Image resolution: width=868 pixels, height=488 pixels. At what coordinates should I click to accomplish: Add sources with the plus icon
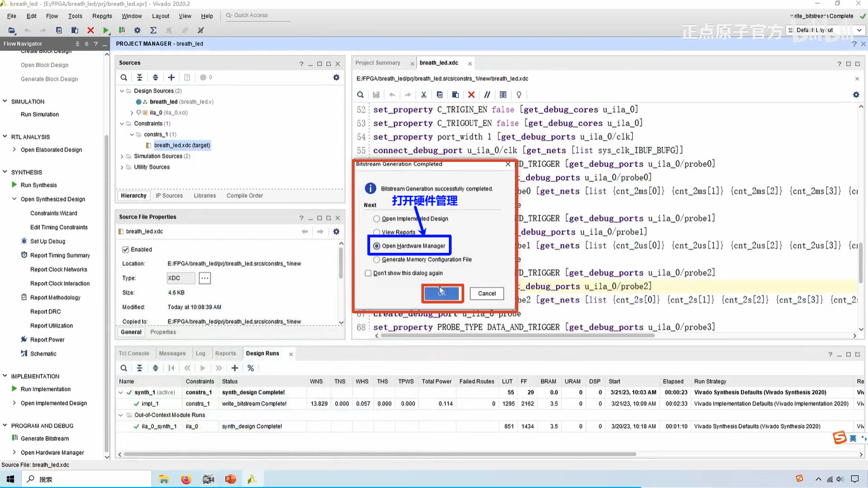(171, 78)
